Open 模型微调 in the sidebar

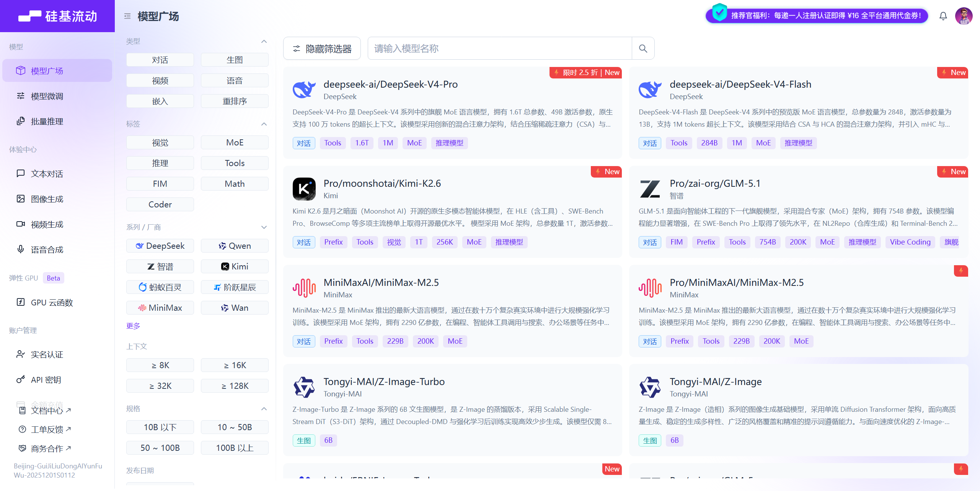[x=57, y=96]
